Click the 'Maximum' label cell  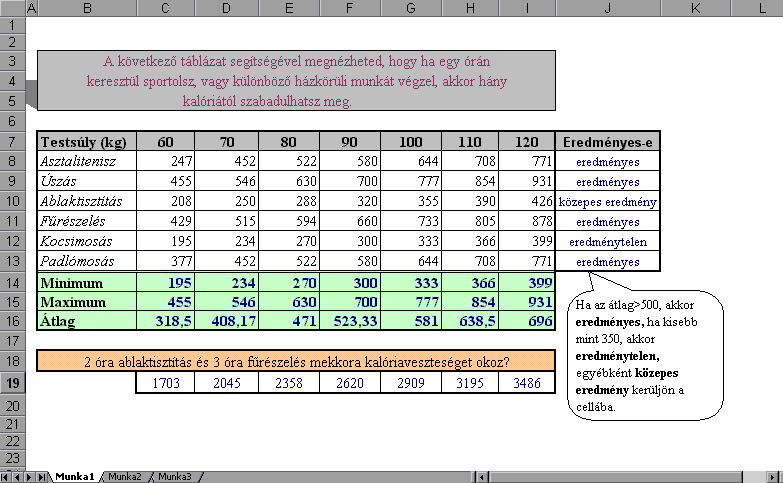pyautogui.click(x=87, y=302)
